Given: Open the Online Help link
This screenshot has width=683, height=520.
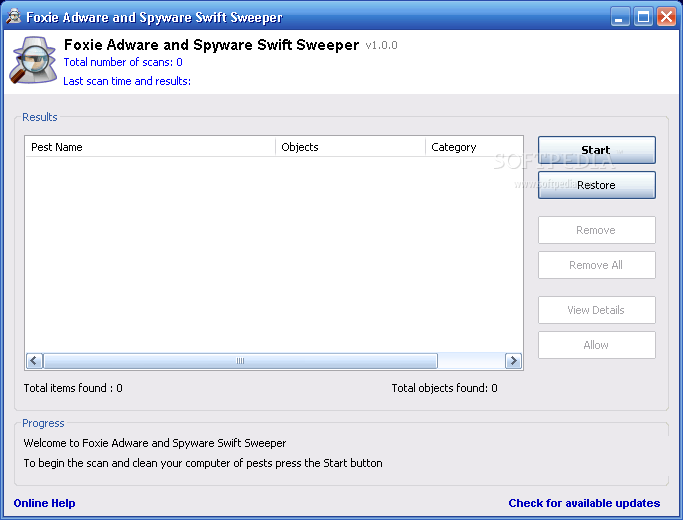Looking at the screenshot, I should pyautogui.click(x=44, y=503).
